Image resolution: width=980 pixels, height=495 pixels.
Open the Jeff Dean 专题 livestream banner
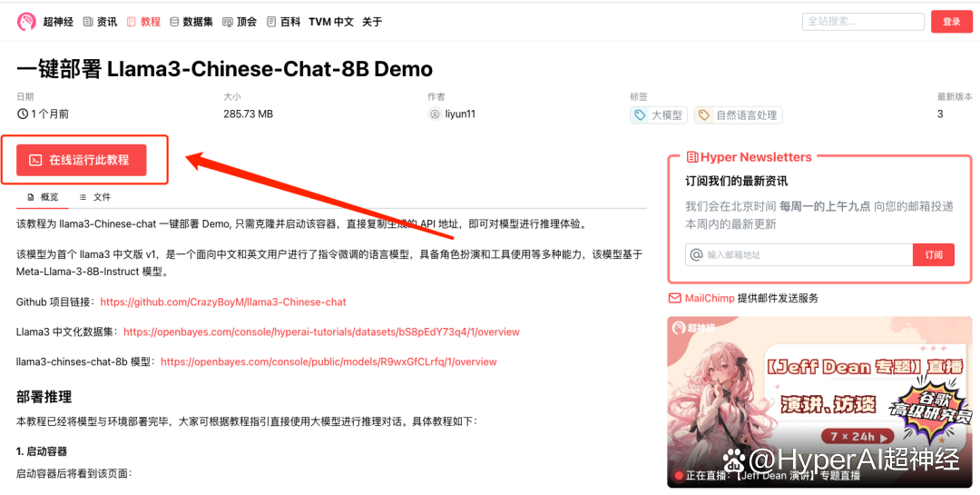[x=820, y=401]
